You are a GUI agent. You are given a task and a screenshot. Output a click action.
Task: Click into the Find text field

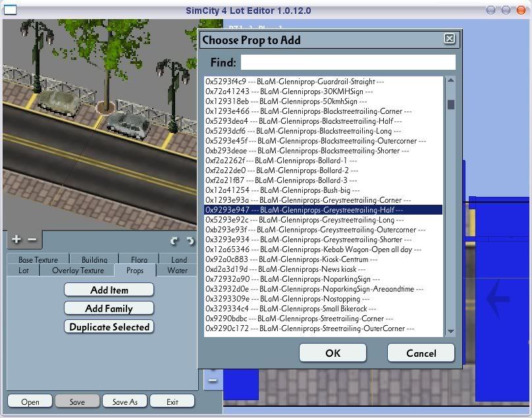[x=348, y=63]
